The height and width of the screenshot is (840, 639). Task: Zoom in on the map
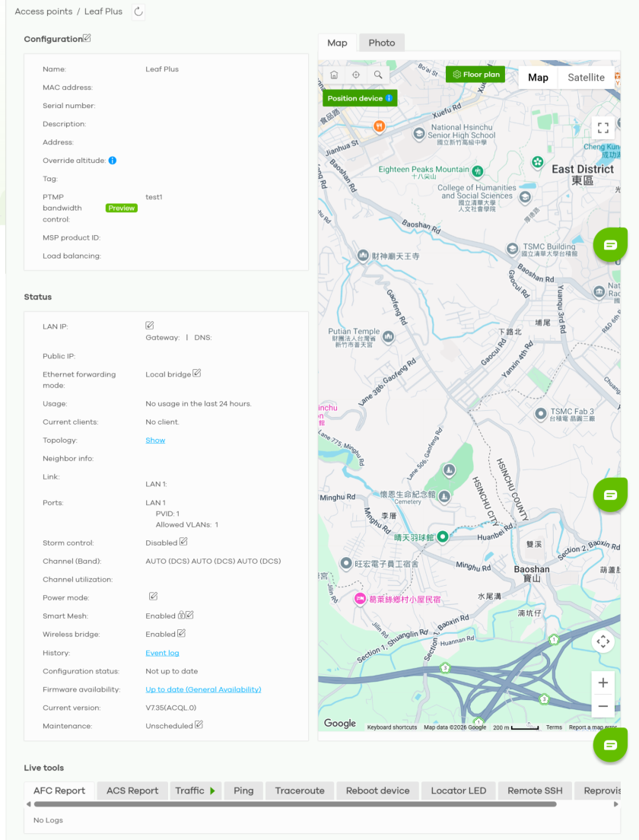603,682
